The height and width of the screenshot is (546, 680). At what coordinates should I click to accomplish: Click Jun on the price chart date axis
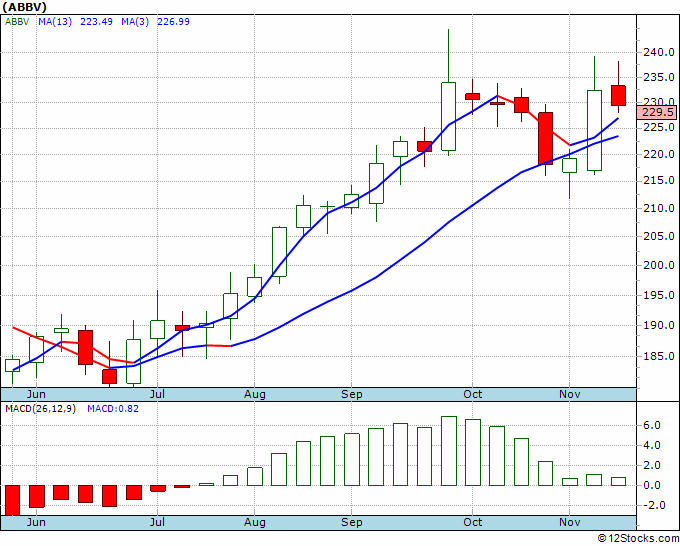[36, 394]
